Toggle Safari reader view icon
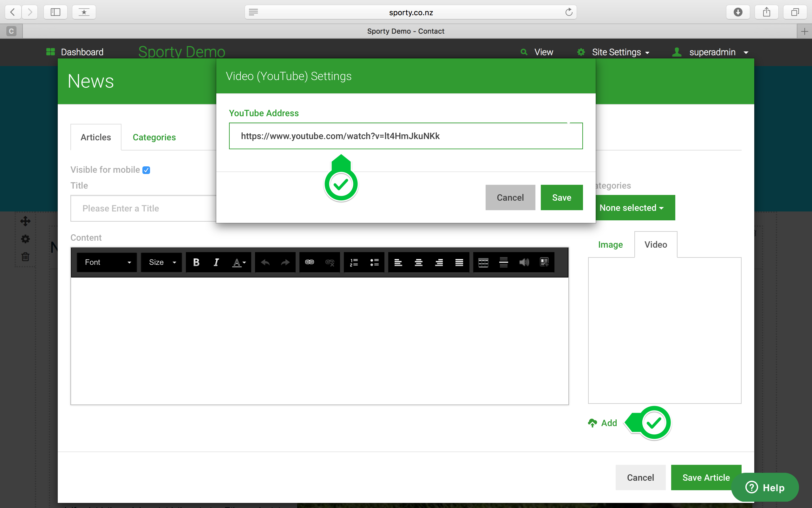This screenshot has width=812, height=508. (x=253, y=12)
